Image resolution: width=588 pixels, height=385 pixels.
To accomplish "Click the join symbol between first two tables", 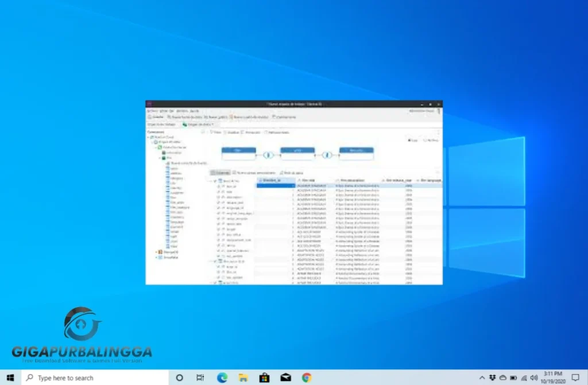I will 268,154.
